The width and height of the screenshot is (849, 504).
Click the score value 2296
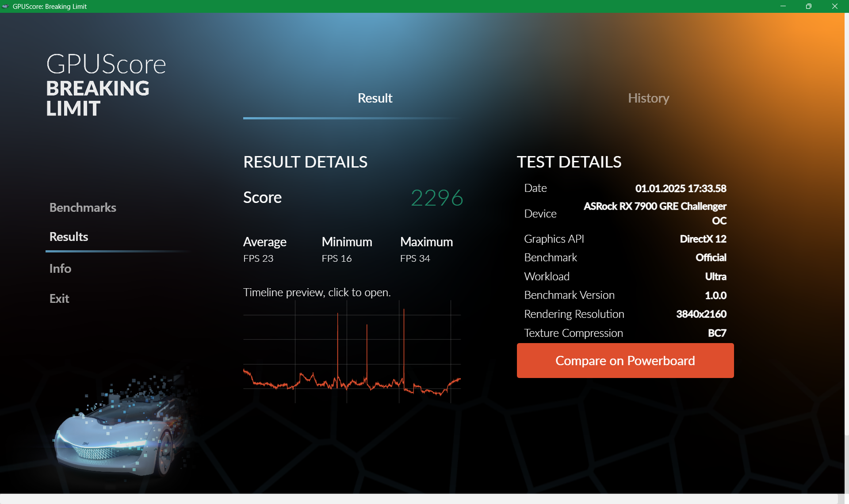(436, 198)
